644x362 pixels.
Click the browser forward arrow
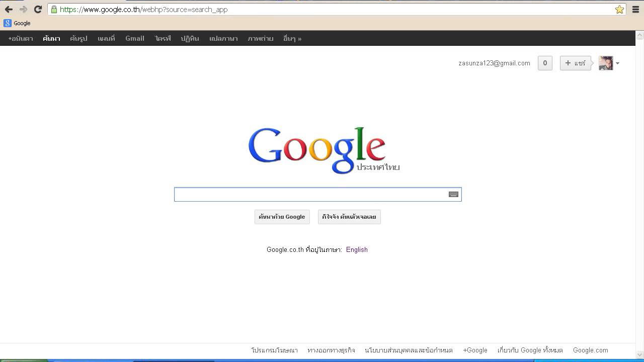23,9
